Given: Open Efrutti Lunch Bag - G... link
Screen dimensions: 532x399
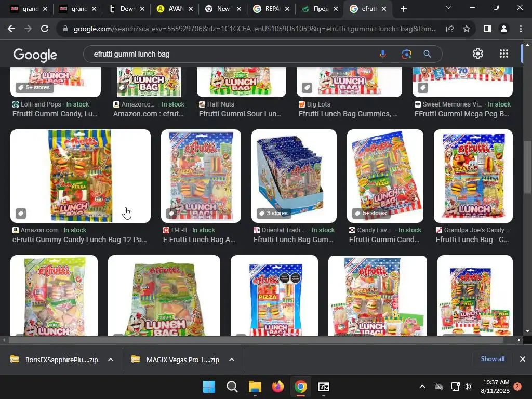Looking at the screenshot, I should 472,240.
